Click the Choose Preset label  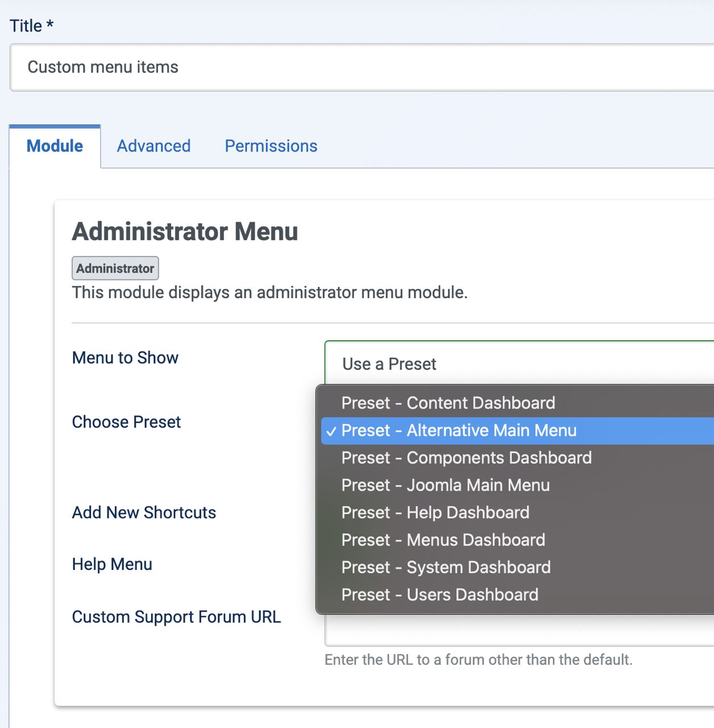[126, 422]
